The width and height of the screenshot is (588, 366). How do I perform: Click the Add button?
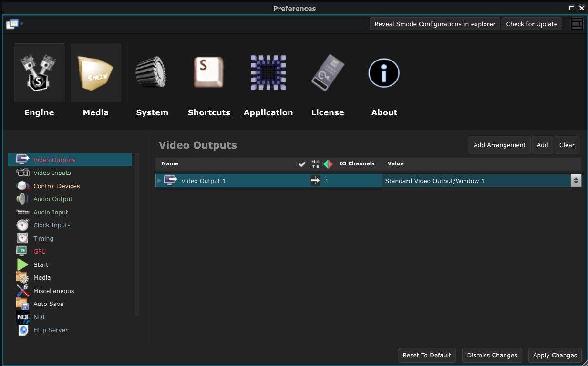pos(542,145)
